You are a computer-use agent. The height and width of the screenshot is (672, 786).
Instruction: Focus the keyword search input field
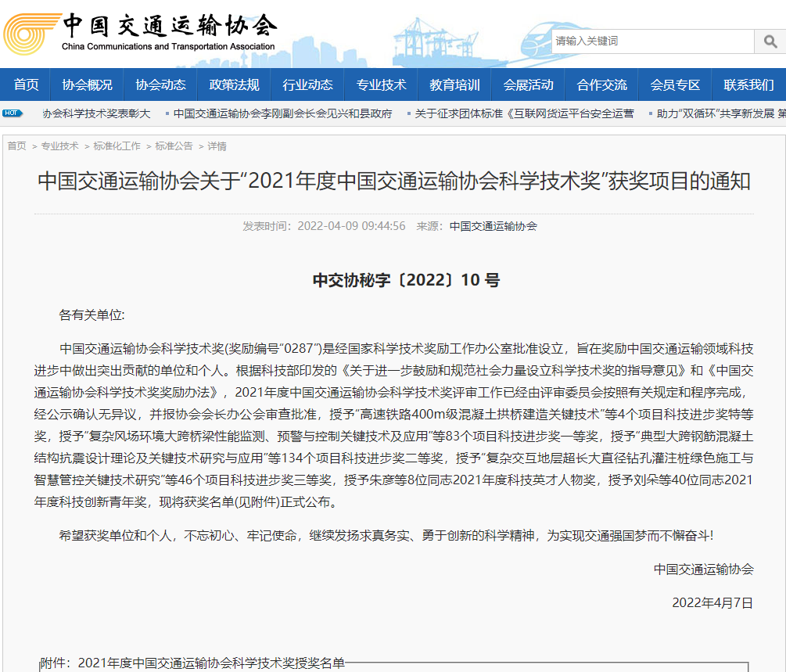point(653,41)
